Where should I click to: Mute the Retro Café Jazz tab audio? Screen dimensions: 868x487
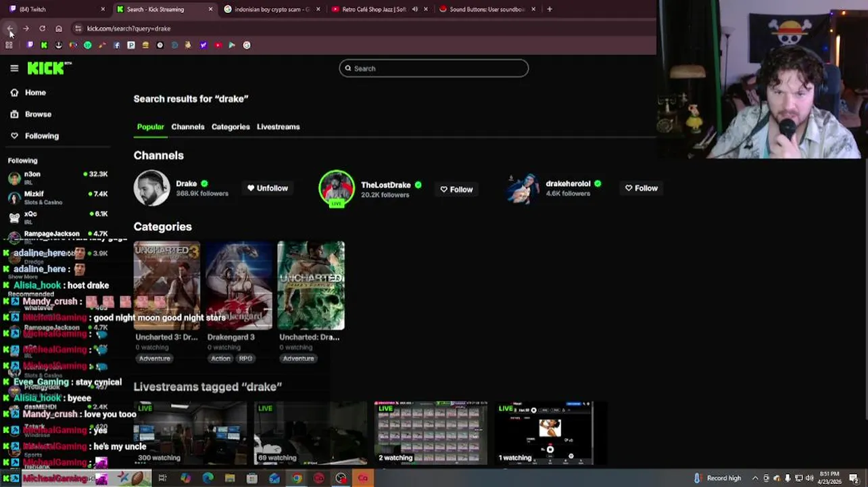tap(414, 9)
